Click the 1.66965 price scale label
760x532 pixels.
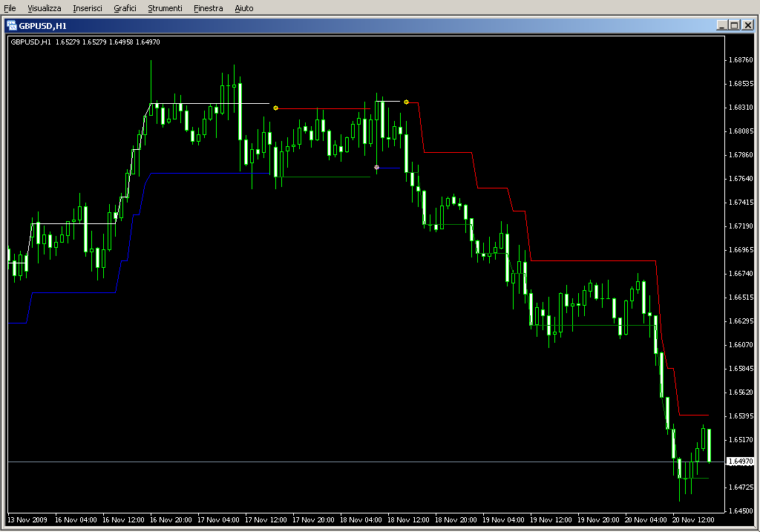pyautogui.click(x=741, y=250)
